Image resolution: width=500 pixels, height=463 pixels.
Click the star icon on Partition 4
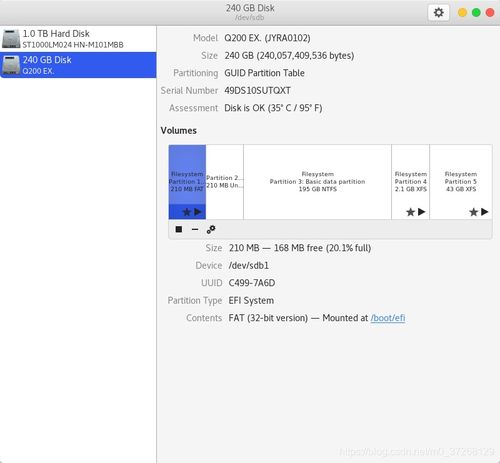(x=410, y=212)
